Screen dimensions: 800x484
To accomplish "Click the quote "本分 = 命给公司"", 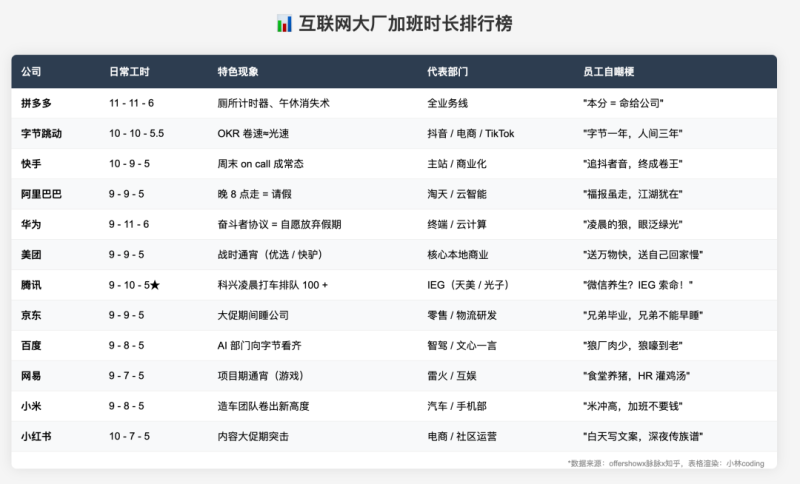I will (623, 103).
